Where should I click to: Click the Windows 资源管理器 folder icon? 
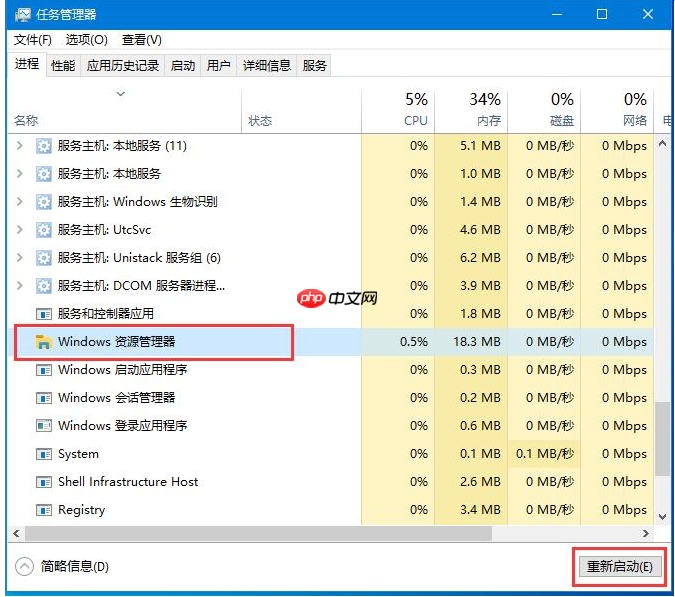pos(43,342)
